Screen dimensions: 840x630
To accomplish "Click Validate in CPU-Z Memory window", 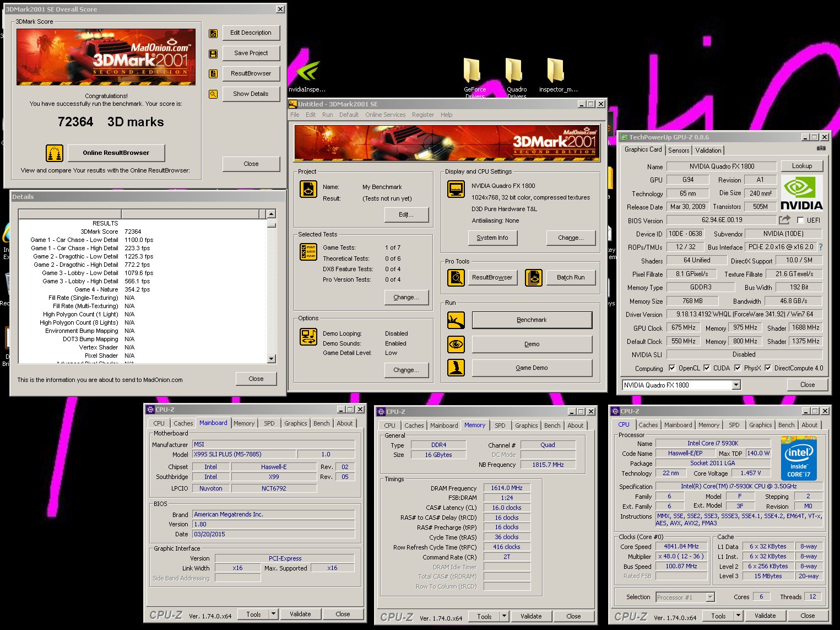I will point(531,616).
